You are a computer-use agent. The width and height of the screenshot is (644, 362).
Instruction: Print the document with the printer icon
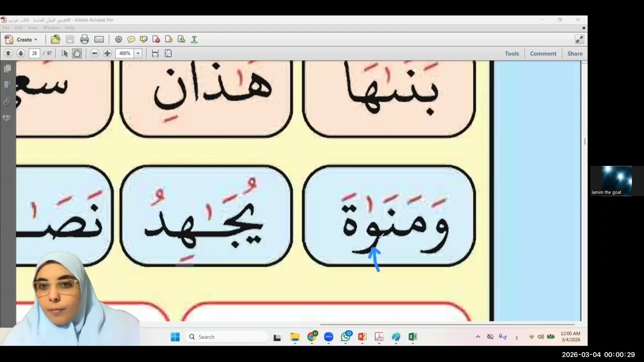(x=85, y=39)
